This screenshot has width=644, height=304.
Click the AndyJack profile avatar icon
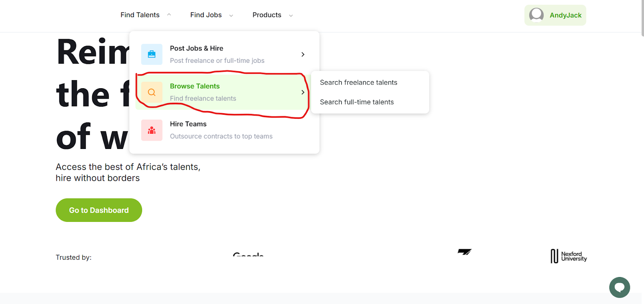coord(536,15)
